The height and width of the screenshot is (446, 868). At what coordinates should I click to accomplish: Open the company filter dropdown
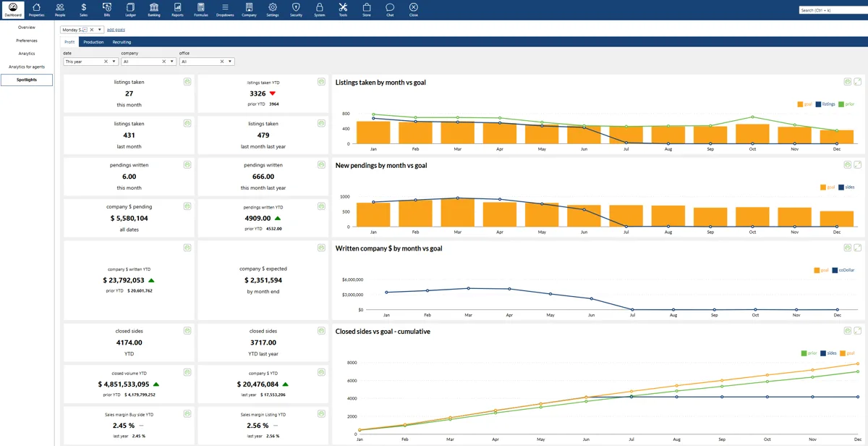[172, 62]
